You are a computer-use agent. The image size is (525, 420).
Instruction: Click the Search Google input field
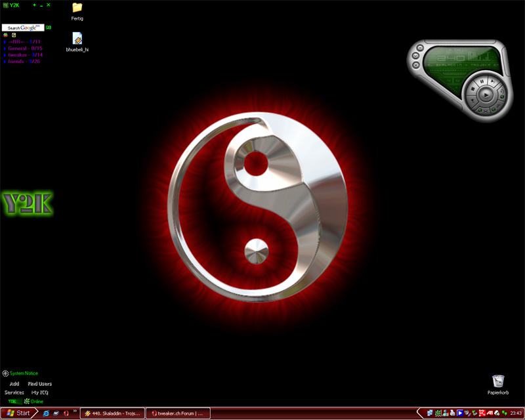click(x=22, y=28)
